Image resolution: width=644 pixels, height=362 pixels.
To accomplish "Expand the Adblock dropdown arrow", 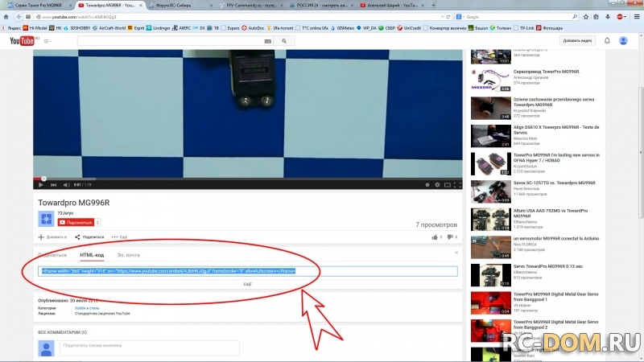I will tap(625, 17).
